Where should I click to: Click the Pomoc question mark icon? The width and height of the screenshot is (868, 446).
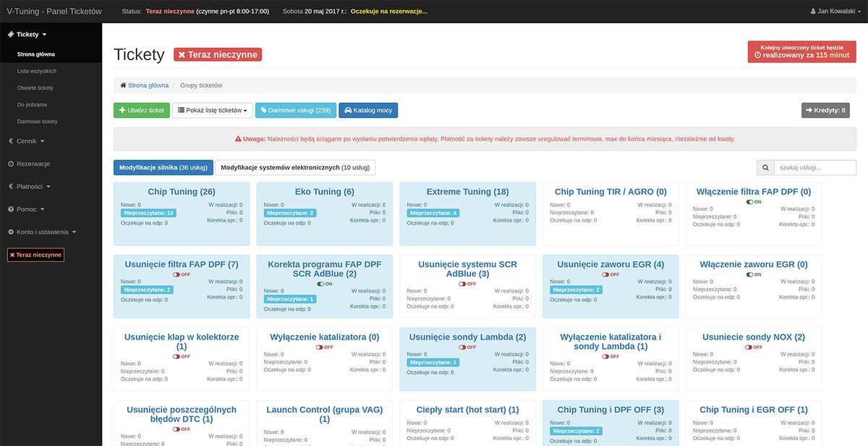11,209
